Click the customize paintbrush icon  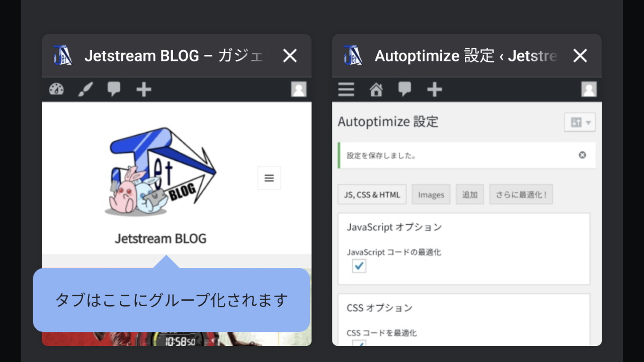(x=85, y=89)
